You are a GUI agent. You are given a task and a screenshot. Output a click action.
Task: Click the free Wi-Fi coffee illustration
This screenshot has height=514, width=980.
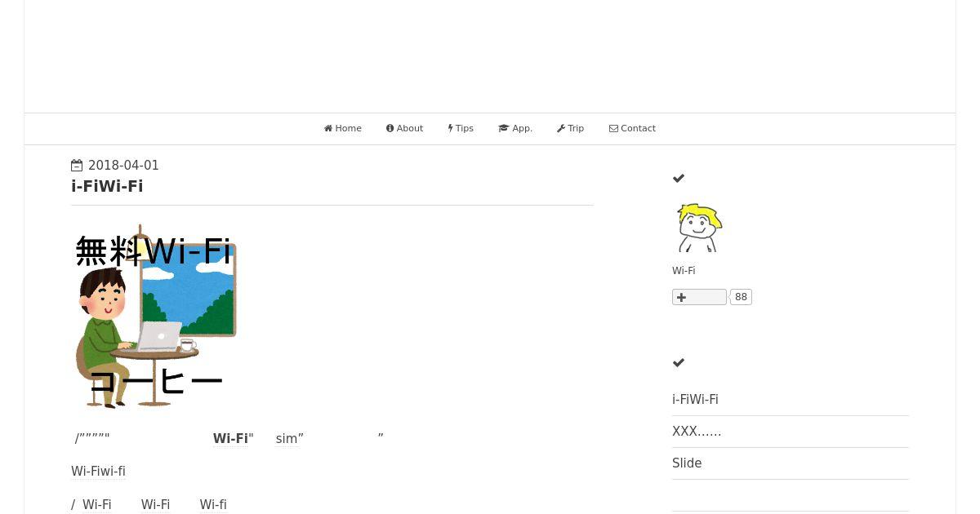click(x=154, y=317)
